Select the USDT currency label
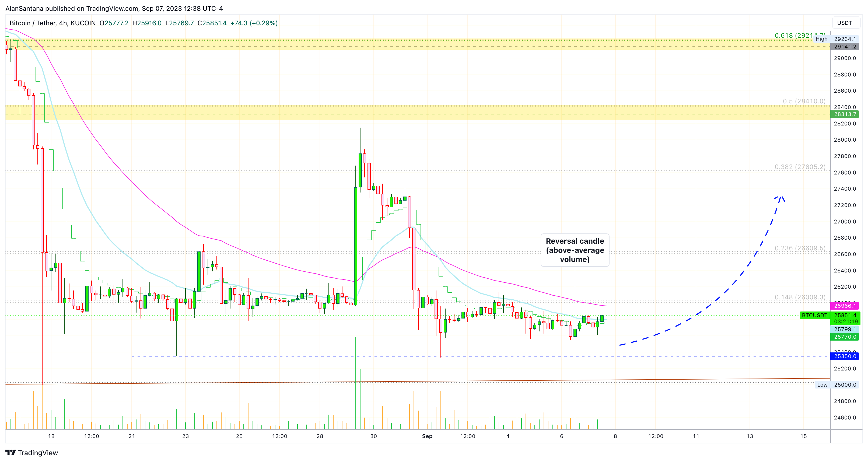Screen dimensions: 868x462 (844, 23)
